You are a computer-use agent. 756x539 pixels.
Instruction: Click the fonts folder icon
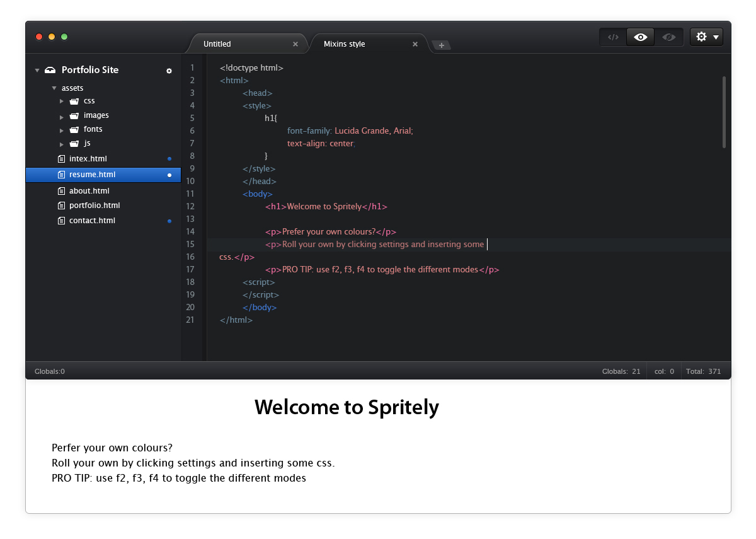tap(74, 130)
